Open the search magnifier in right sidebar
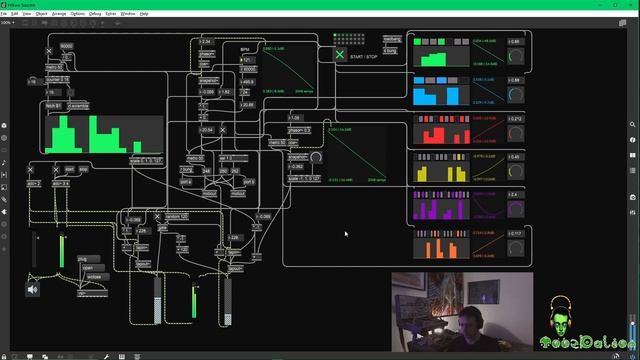 click(632, 124)
